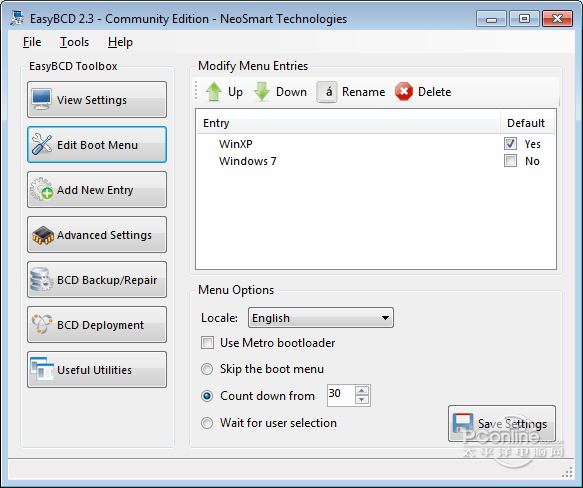Click the View Settings monitor icon

[41, 99]
